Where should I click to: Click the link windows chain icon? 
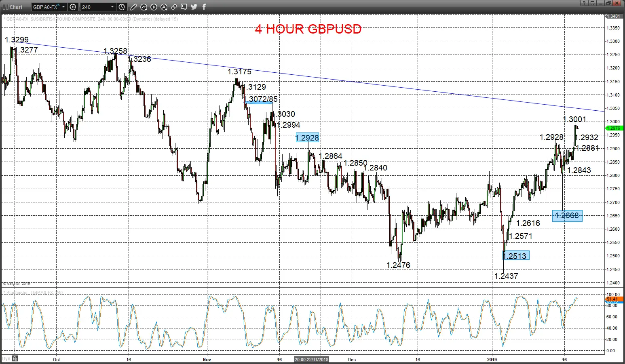pyautogui.click(x=174, y=7)
